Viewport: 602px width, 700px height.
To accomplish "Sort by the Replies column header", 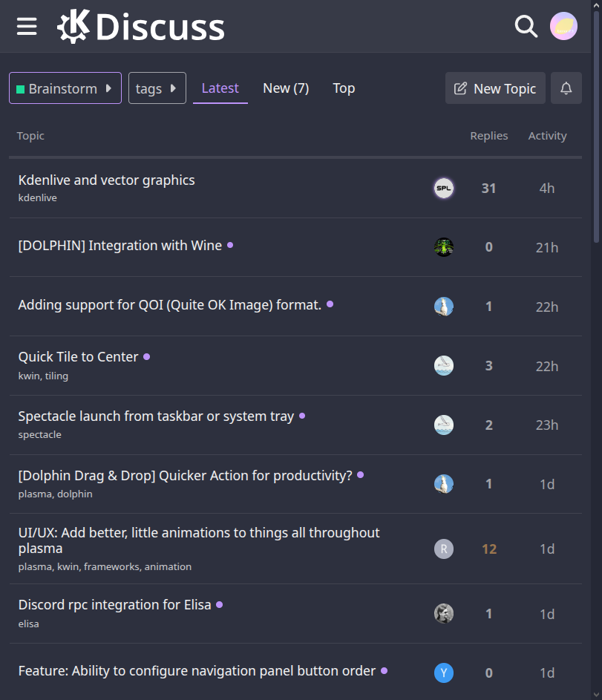I will pyautogui.click(x=488, y=136).
